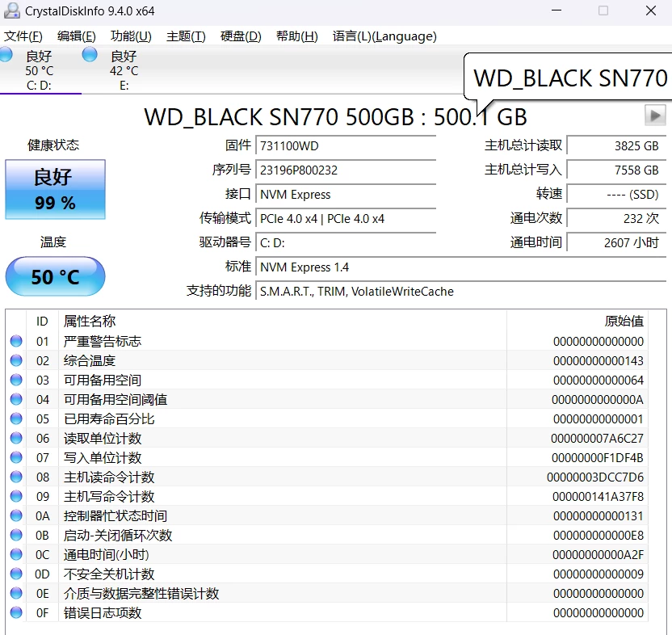Click the interface field NVM Express

[x=346, y=194]
